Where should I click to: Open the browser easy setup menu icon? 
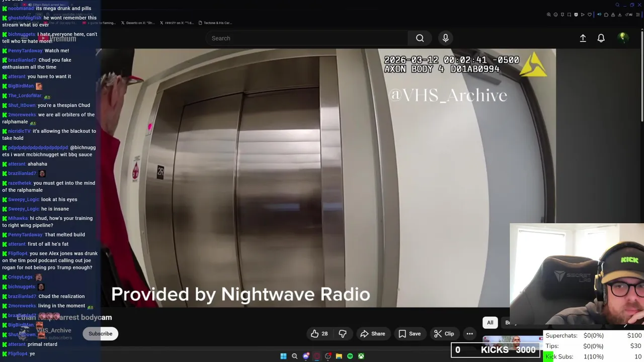638,15
